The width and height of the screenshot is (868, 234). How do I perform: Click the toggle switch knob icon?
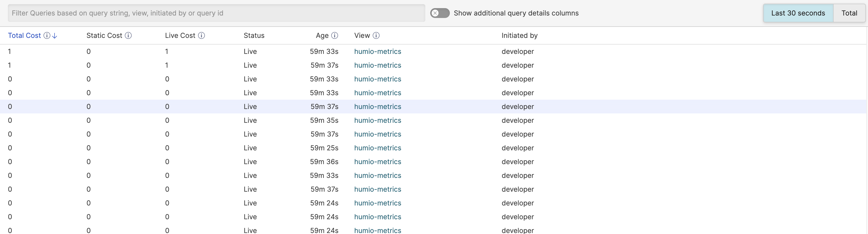435,13
